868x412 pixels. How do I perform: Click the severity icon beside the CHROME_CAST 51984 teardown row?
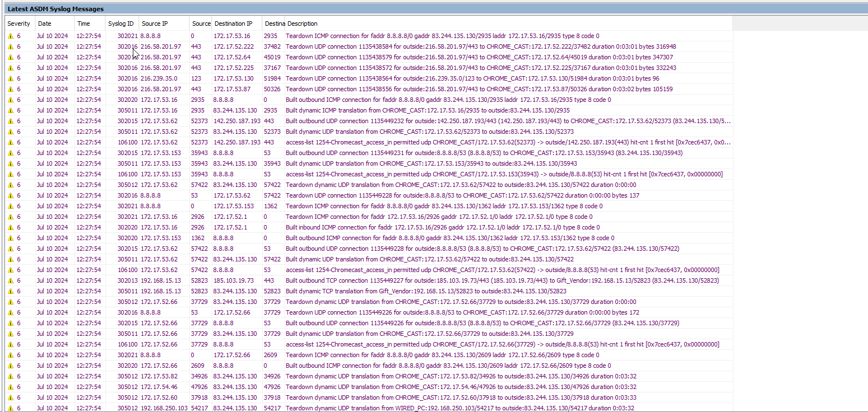point(10,78)
